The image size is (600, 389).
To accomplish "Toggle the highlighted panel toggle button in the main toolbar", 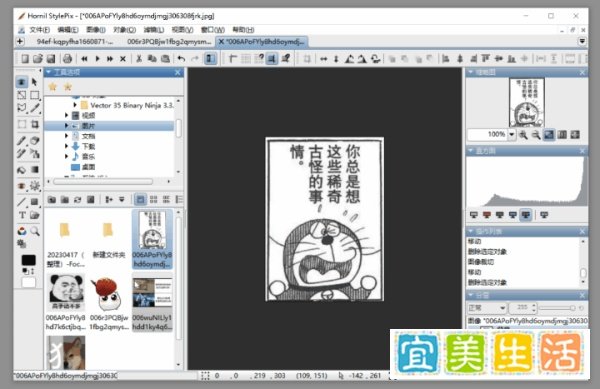I will (x=210, y=59).
